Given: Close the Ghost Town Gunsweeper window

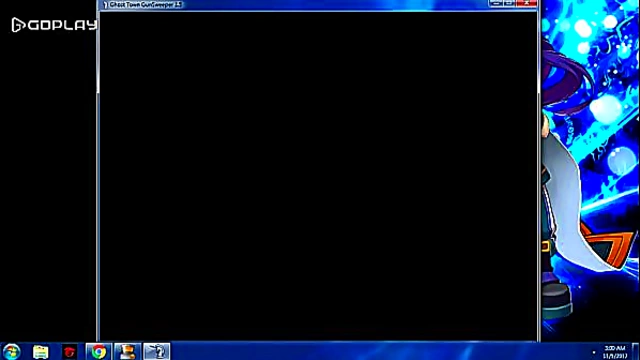Looking at the screenshot, I should click(526, 3).
